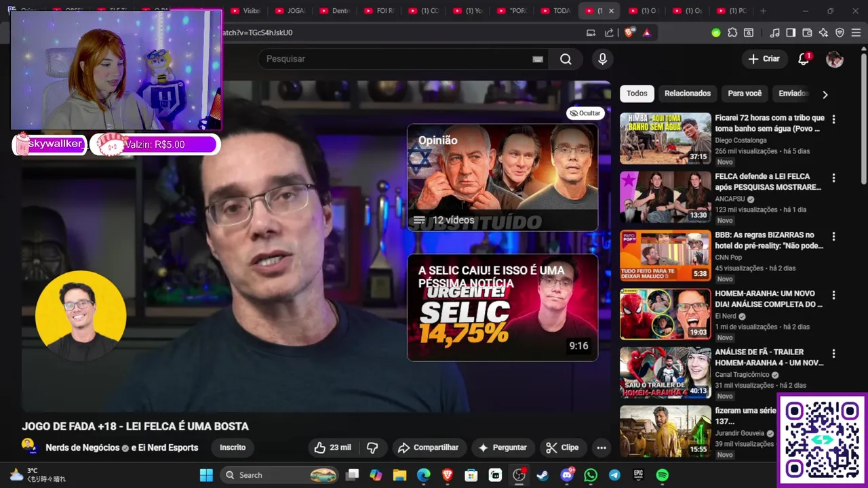Screen dimensions: 868x488
Task: Open the Ei Nerd Esports channel link
Action: tap(168, 447)
